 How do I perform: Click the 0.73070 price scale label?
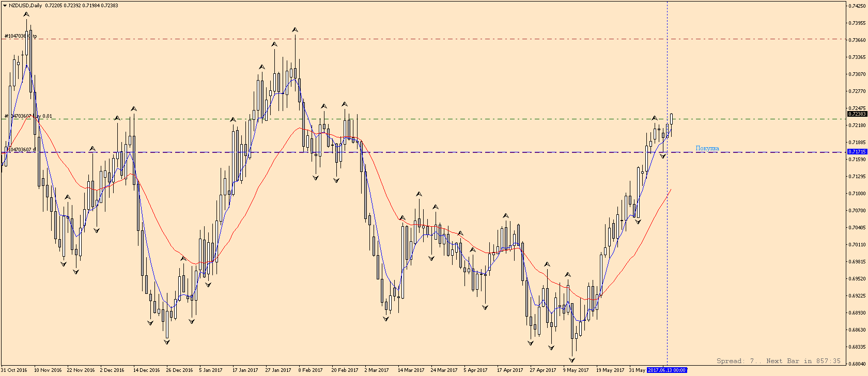858,74
